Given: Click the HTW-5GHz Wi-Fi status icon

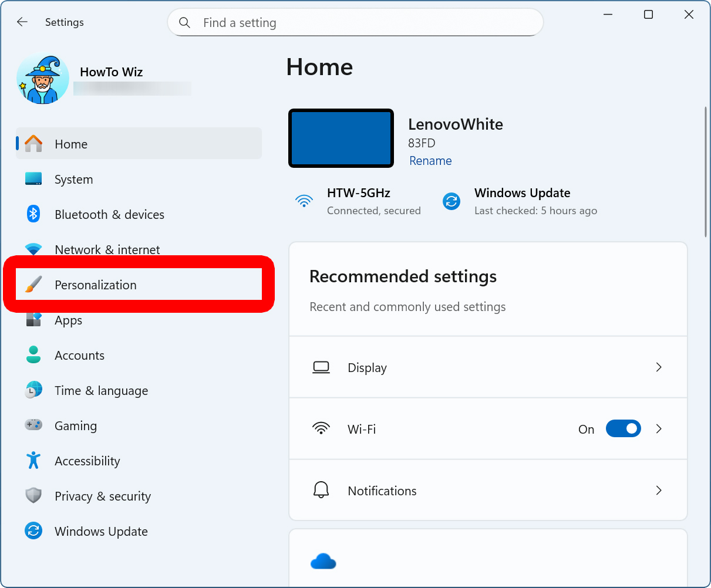Looking at the screenshot, I should pos(304,201).
